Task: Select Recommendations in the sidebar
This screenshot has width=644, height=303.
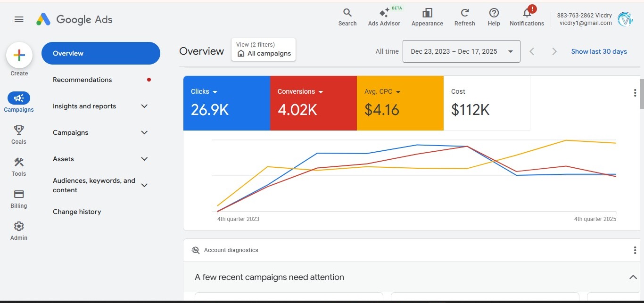Action: 83,80
